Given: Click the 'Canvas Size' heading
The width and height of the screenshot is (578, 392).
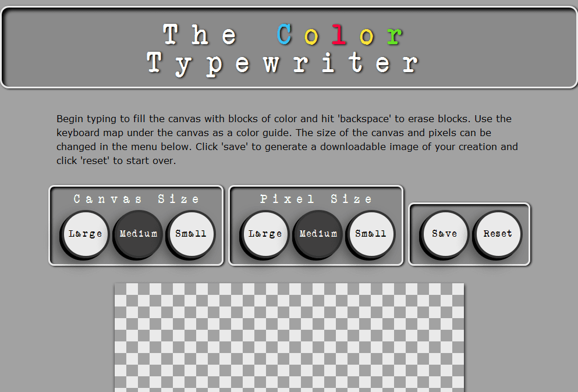Looking at the screenshot, I should [136, 199].
